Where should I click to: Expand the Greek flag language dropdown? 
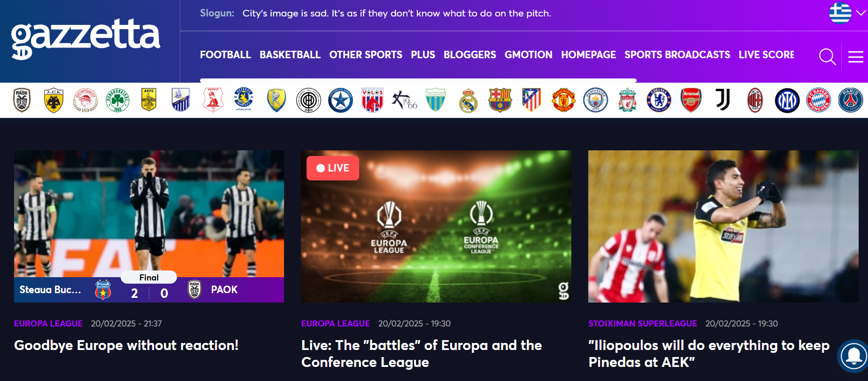point(847,13)
